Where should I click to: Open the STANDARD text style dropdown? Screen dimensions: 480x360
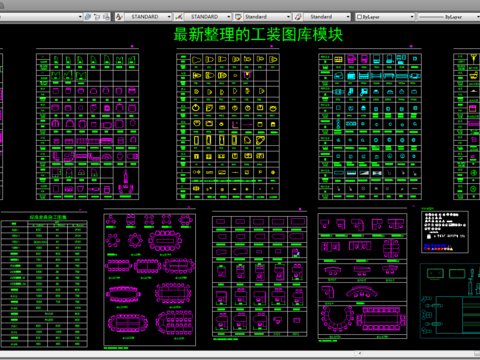click(x=148, y=17)
